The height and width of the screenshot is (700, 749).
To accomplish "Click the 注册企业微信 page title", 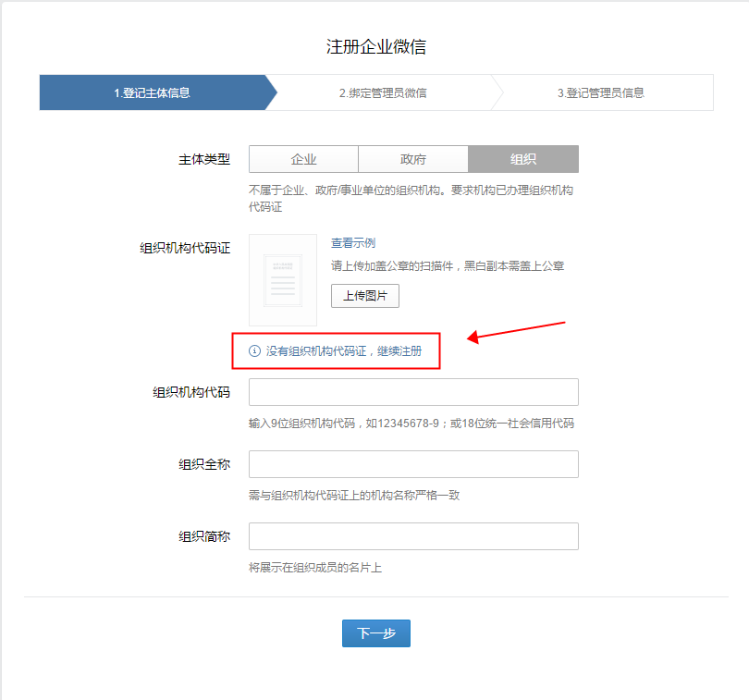I will coord(376,47).
